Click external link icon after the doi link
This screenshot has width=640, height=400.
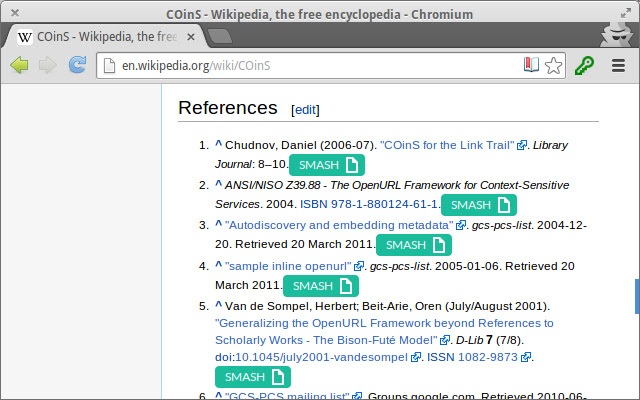point(416,357)
